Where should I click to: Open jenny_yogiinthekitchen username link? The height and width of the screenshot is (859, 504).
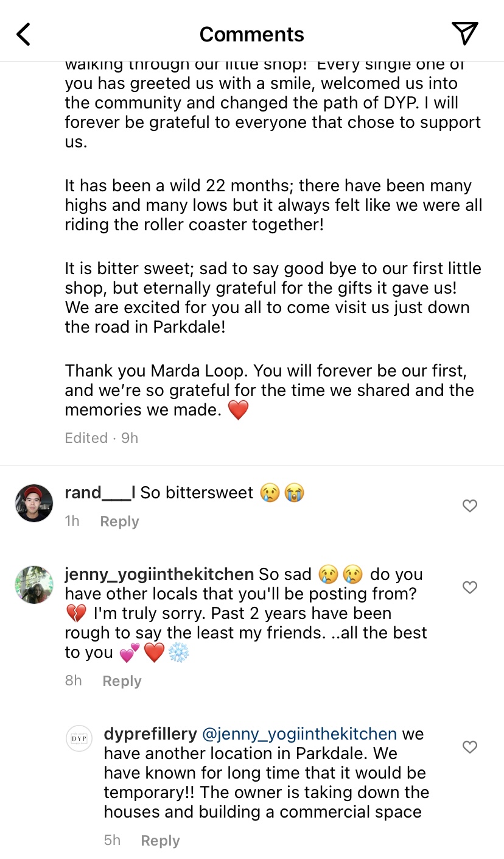159,574
